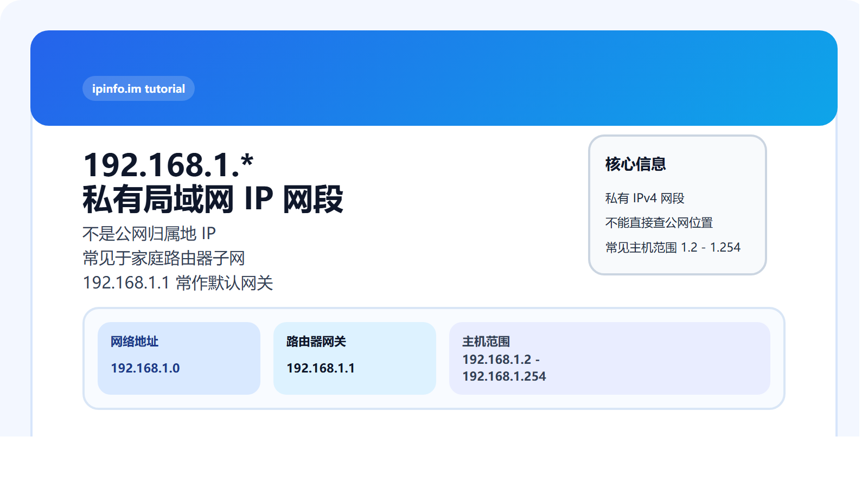
Task: Click the 主机范围 label
Action: pos(486,342)
